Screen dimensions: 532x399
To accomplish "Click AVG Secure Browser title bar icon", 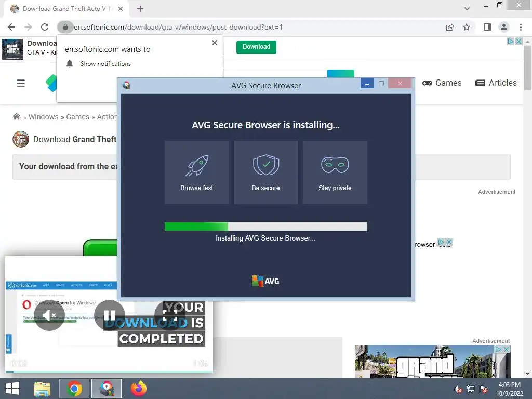I will pos(127,85).
